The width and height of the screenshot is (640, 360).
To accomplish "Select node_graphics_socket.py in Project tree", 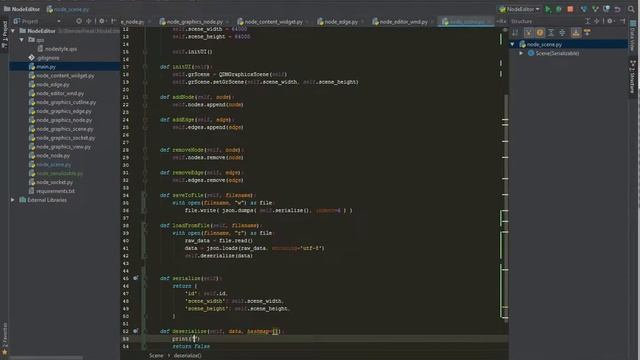I will pos(65,138).
